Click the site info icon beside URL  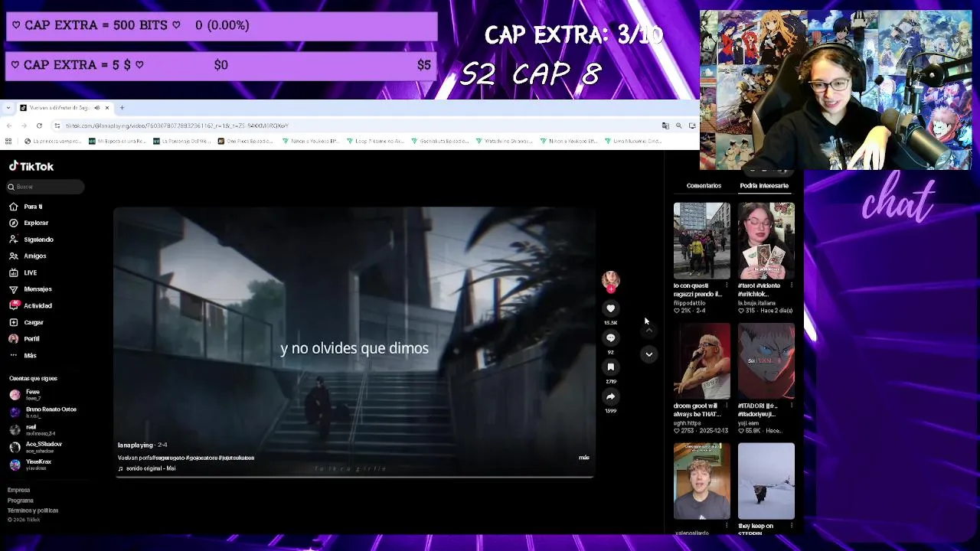pyautogui.click(x=57, y=126)
